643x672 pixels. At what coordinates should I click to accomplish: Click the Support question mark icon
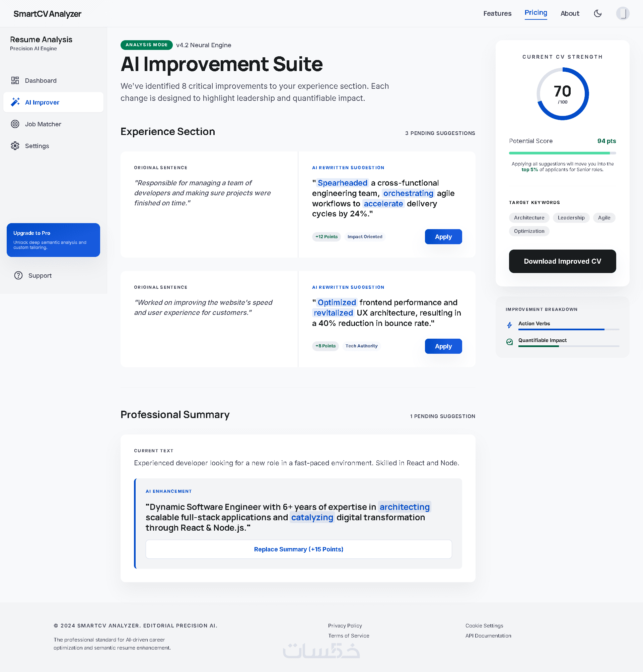point(18,275)
